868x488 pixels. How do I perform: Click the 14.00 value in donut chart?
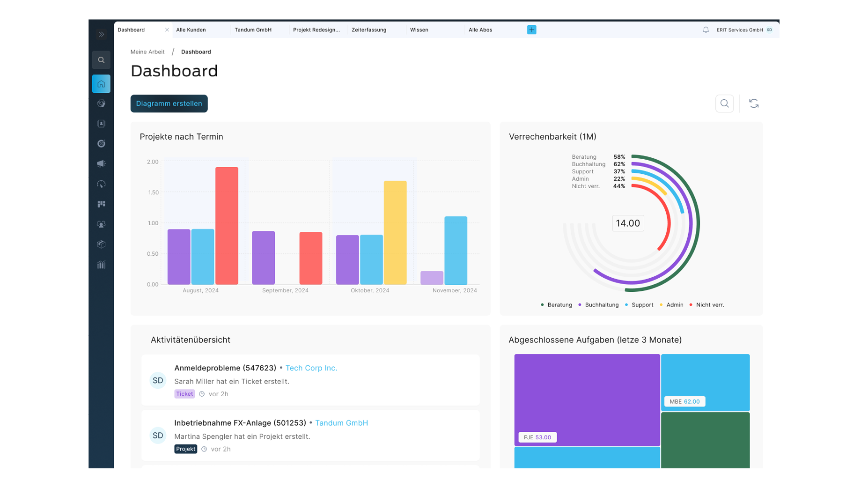[628, 223]
